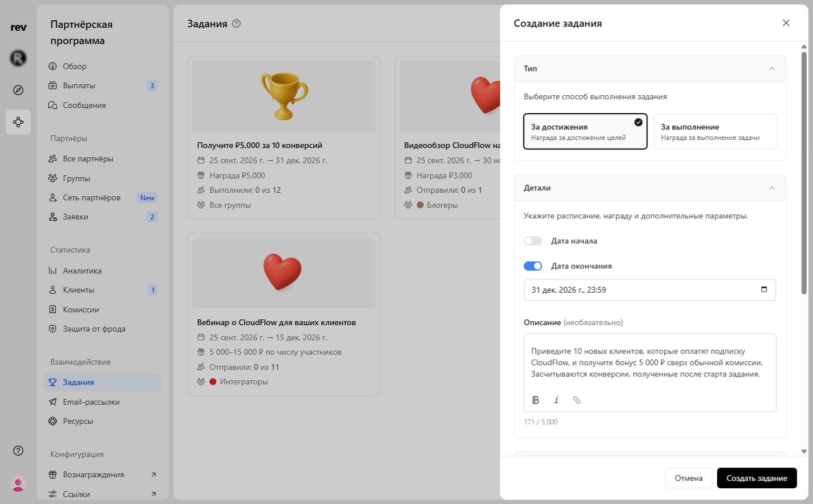Close the Создание задания panel
Image resolution: width=813 pixels, height=504 pixels.
pyautogui.click(x=786, y=23)
